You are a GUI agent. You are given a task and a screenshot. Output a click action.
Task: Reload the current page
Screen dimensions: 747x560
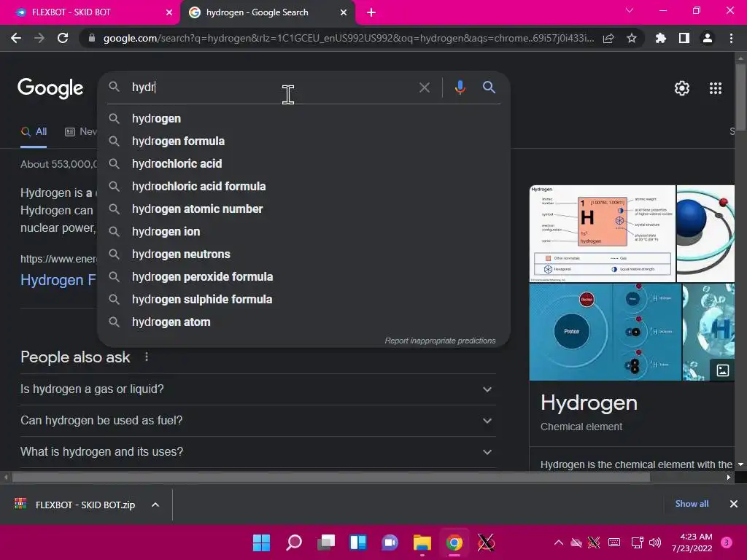pyautogui.click(x=63, y=38)
